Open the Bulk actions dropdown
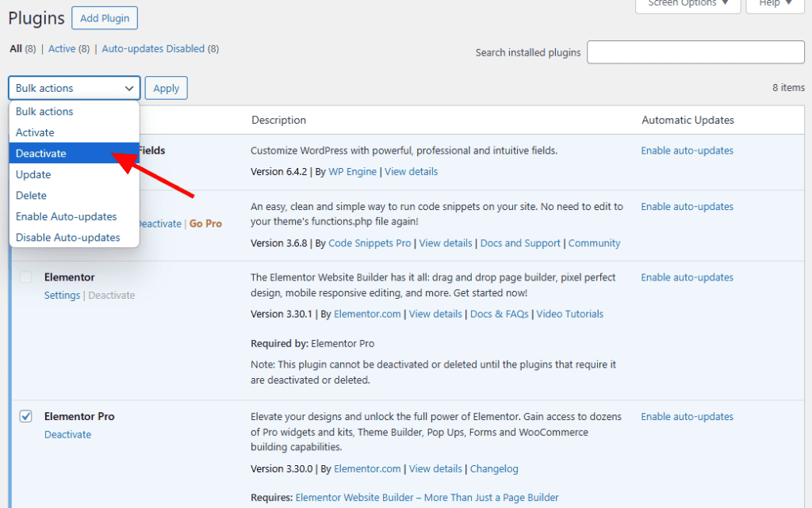Viewport: 812px width, 508px height. [74, 88]
